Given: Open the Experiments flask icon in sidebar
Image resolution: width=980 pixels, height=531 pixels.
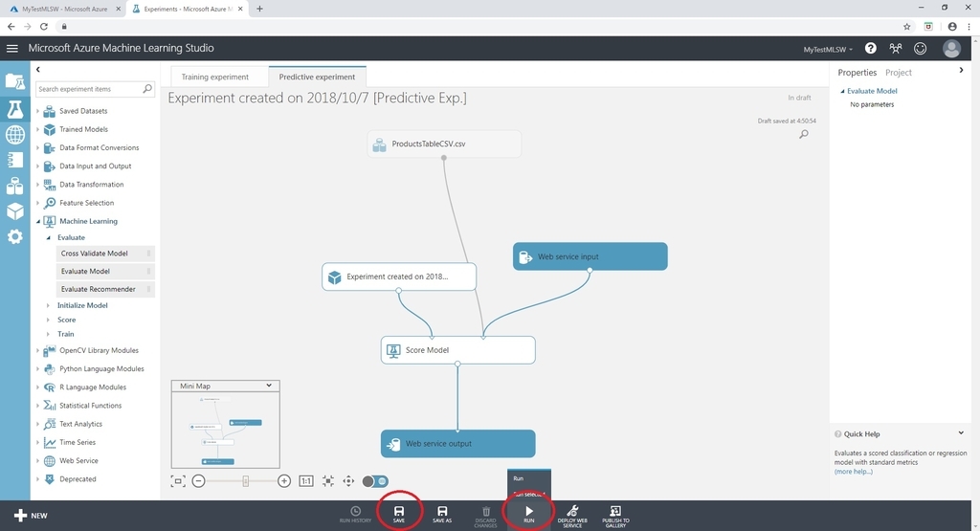Looking at the screenshot, I should (15, 109).
